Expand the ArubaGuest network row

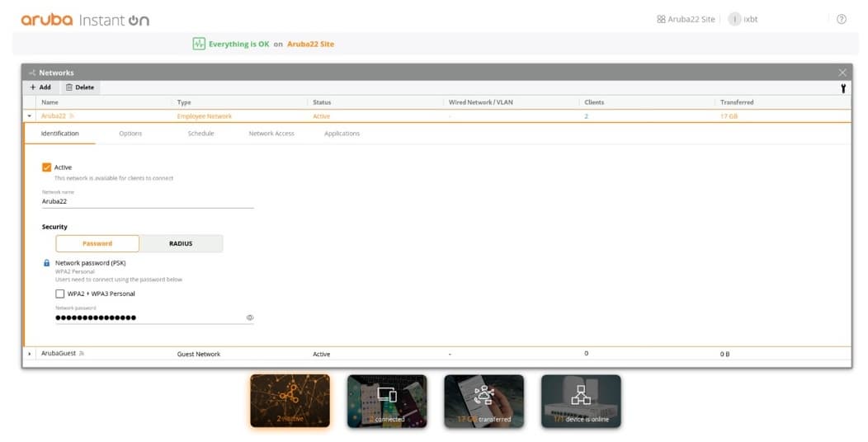click(x=30, y=354)
